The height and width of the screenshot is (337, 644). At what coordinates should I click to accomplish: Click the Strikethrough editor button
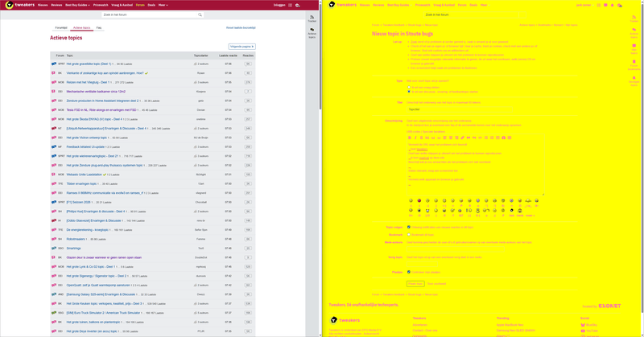pos(421,138)
